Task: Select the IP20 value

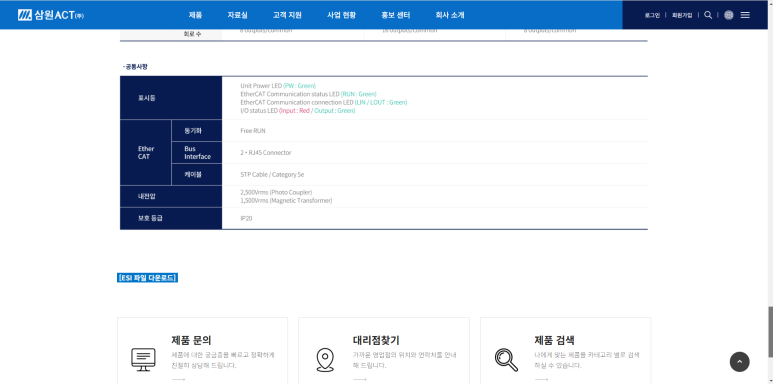Action: pyautogui.click(x=246, y=218)
